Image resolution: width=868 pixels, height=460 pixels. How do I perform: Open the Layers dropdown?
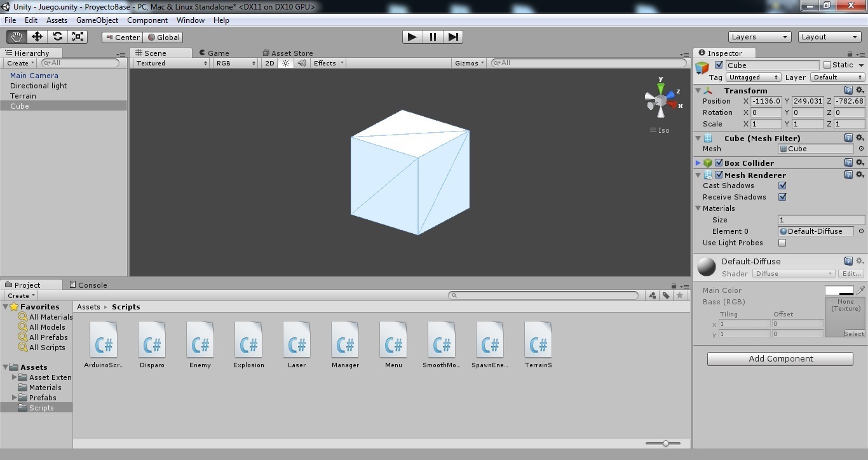point(759,37)
